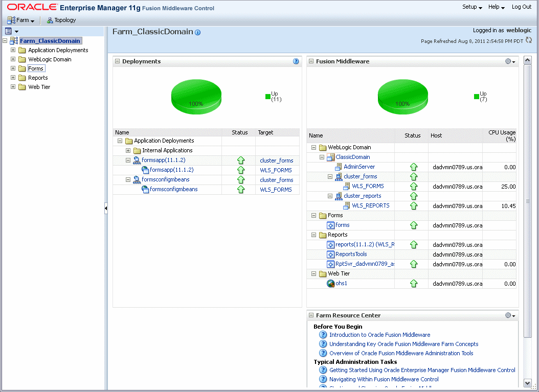Click the Log Out link
The height and width of the screenshot is (392, 539).
(x=522, y=7)
